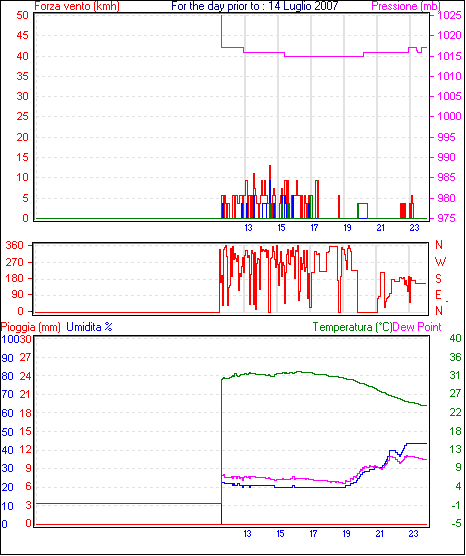Click the Pioggia (mm) label
466x556 pixels.
(30, 327)
